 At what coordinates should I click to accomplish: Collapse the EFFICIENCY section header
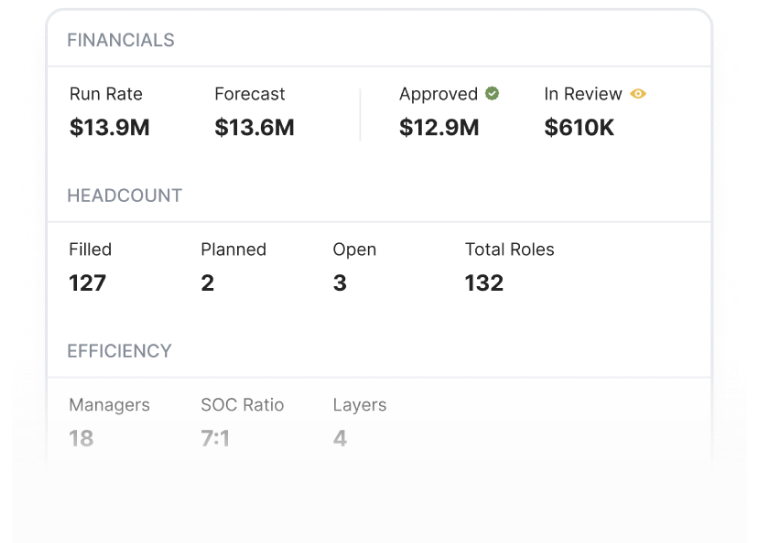[119, 351]
